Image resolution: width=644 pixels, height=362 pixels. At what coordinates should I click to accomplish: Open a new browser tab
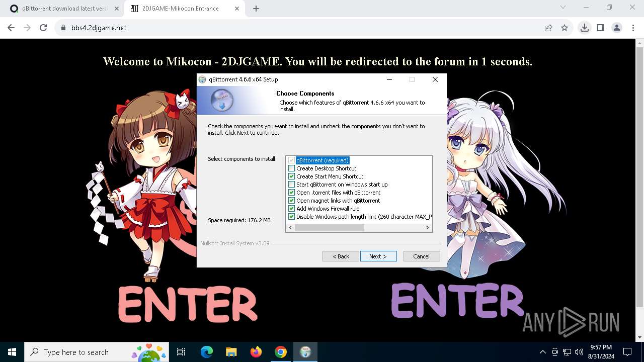(256, 9)
